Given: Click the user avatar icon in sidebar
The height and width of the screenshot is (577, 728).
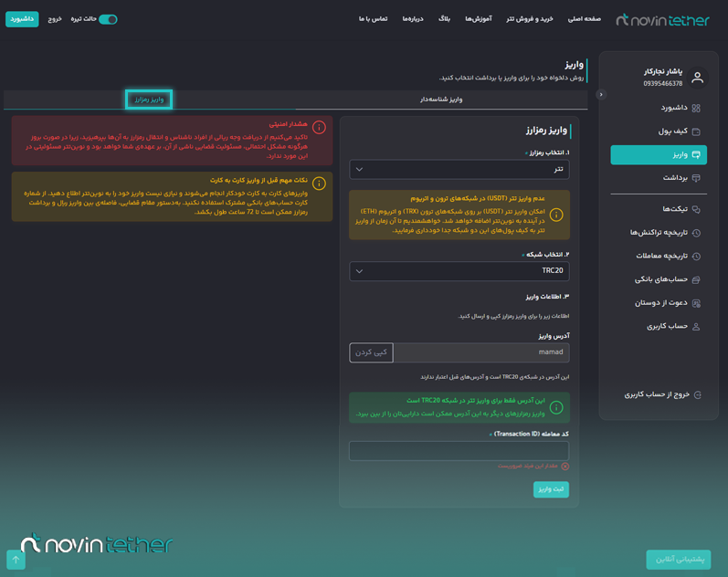Looking at the screenshot, I should pos(697,77).
